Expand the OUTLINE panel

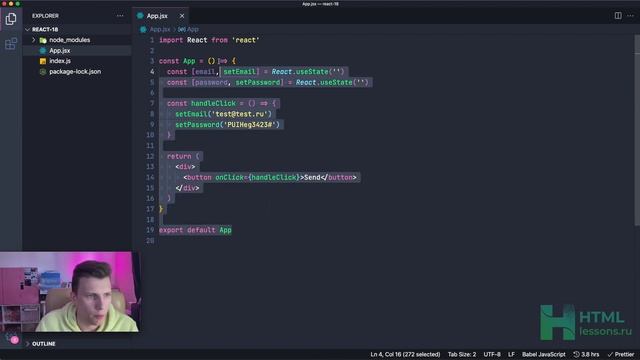(x=44, y=344)
